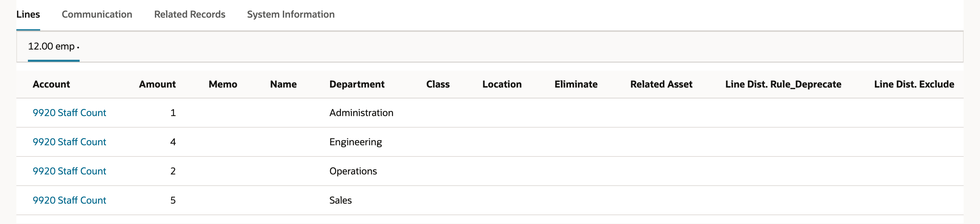
Task: Click the Account column header
Action: (51, 84)
